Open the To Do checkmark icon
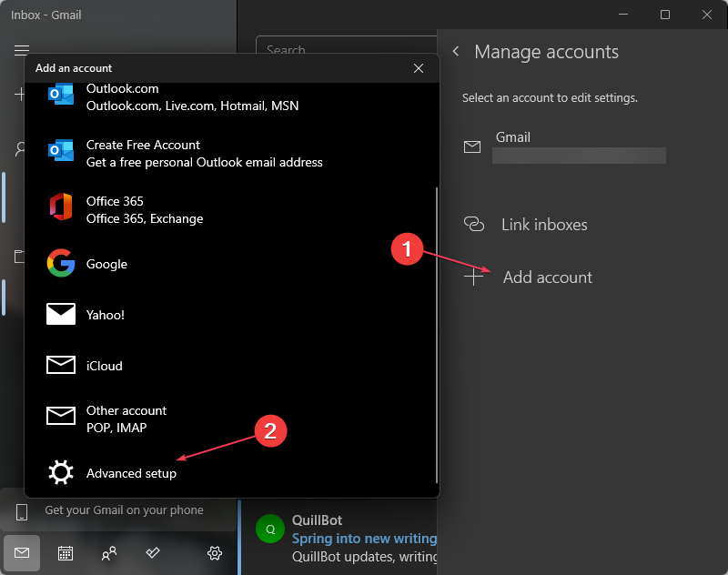Screen dimensions: 728x575 pos(153,552)
